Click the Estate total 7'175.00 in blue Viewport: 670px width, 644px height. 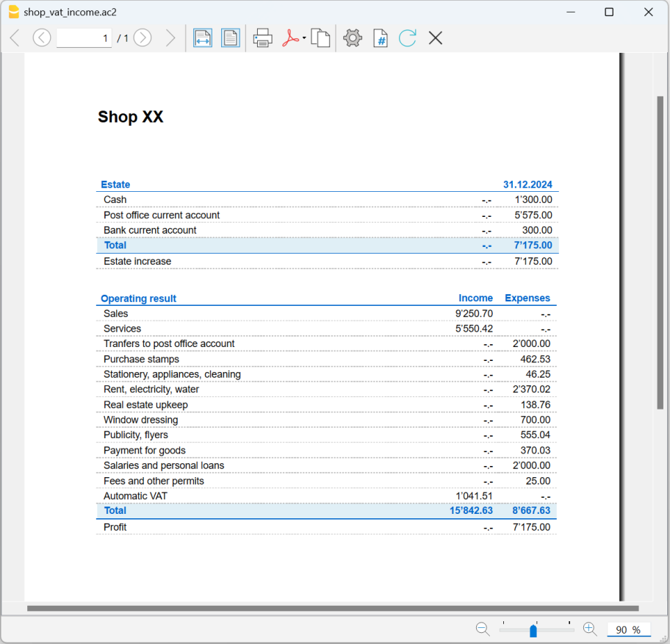click(533, 245)
